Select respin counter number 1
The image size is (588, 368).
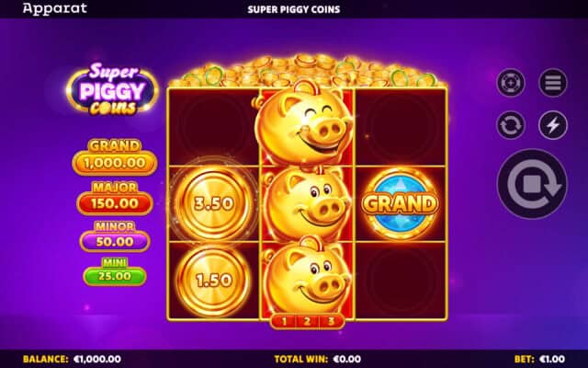coord(284,321)
